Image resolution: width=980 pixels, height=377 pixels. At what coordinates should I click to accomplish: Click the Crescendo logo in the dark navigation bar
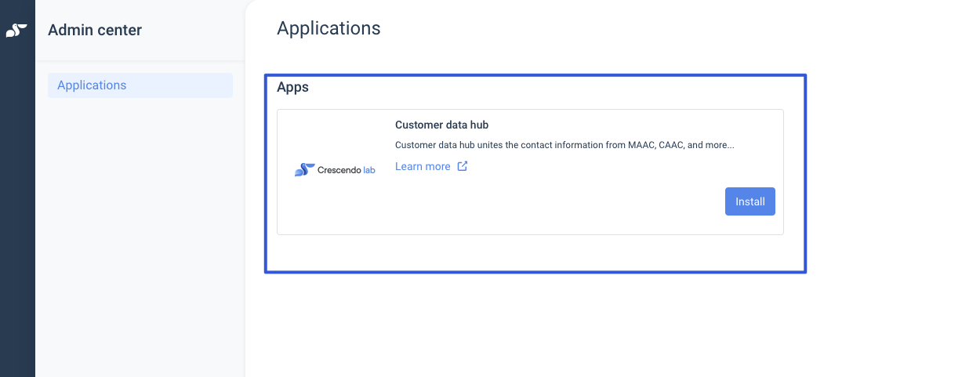point(16,31)
